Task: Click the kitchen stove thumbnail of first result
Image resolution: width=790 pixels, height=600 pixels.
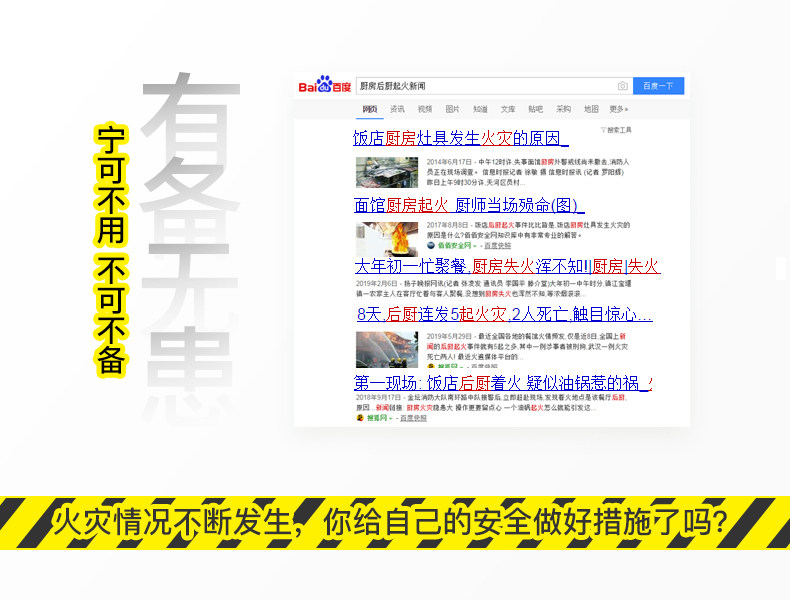Action: point(387,172)
